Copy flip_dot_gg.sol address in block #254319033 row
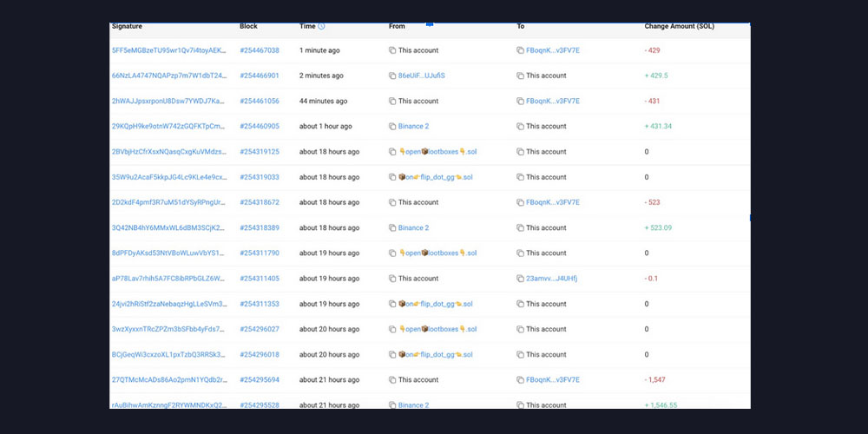The image size is (868, 434). [x=392, y=178]
